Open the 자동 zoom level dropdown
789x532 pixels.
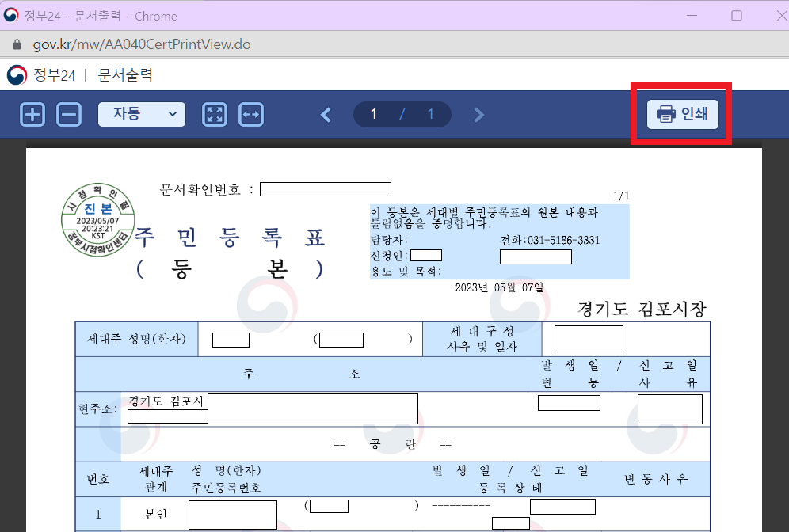click(141, 114)
